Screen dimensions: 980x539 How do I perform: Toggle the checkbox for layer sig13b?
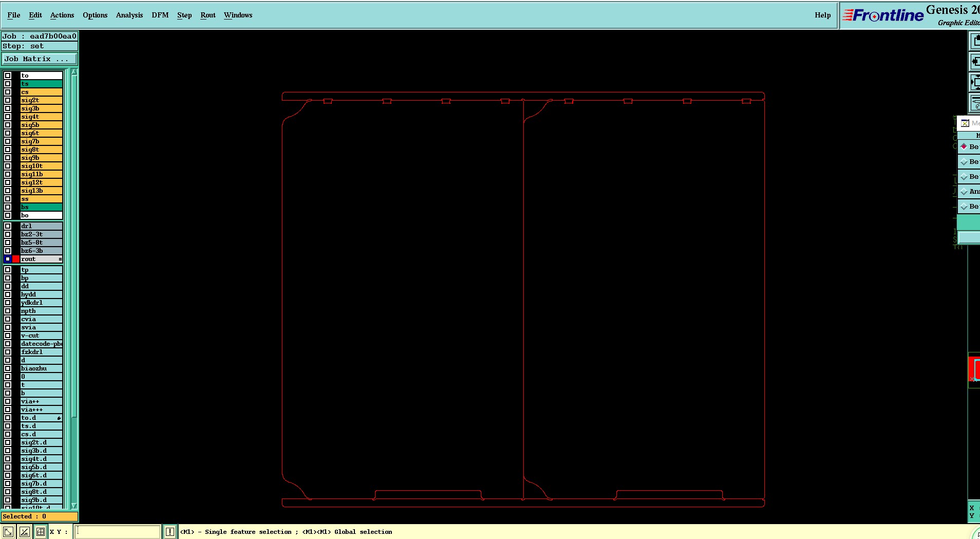(8, 191)
